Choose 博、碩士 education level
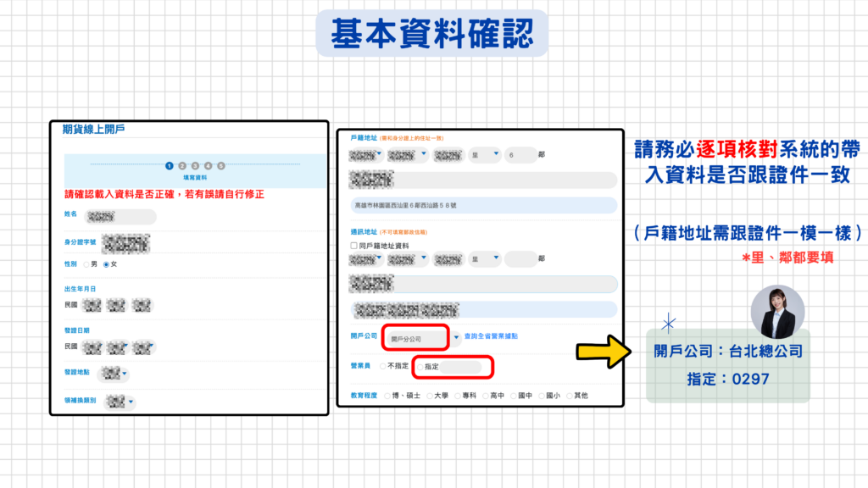Viewport: 868px width, 488px height. pos(387,396)
